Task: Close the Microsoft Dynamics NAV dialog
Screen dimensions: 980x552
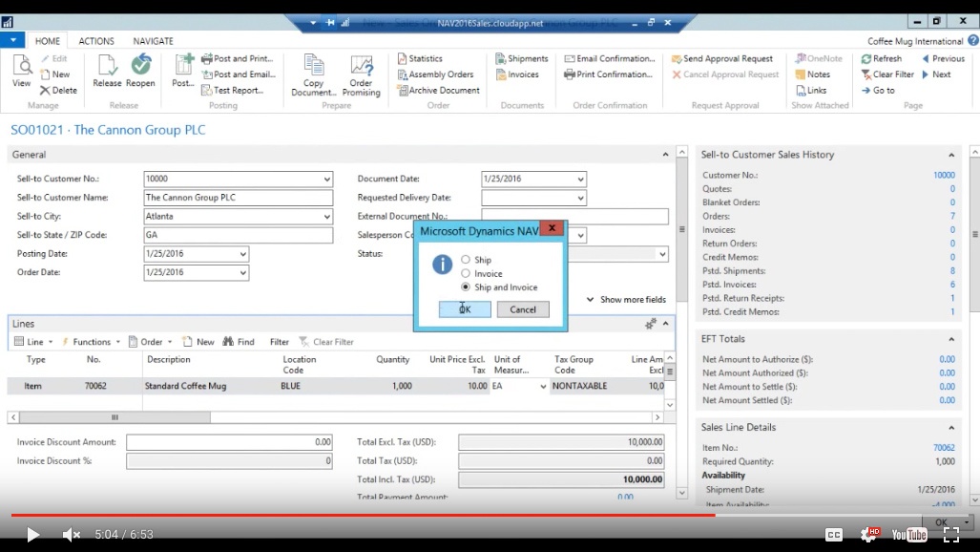Action: pos(552,228)
